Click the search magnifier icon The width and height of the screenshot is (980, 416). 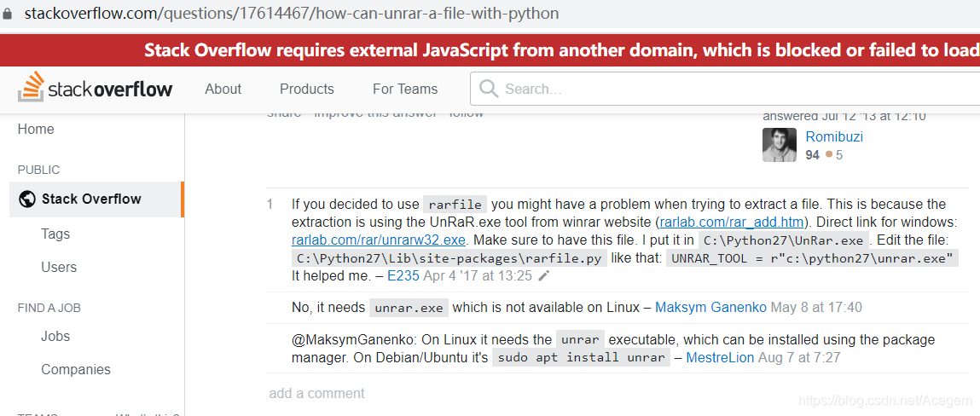(x=488, y=89)
